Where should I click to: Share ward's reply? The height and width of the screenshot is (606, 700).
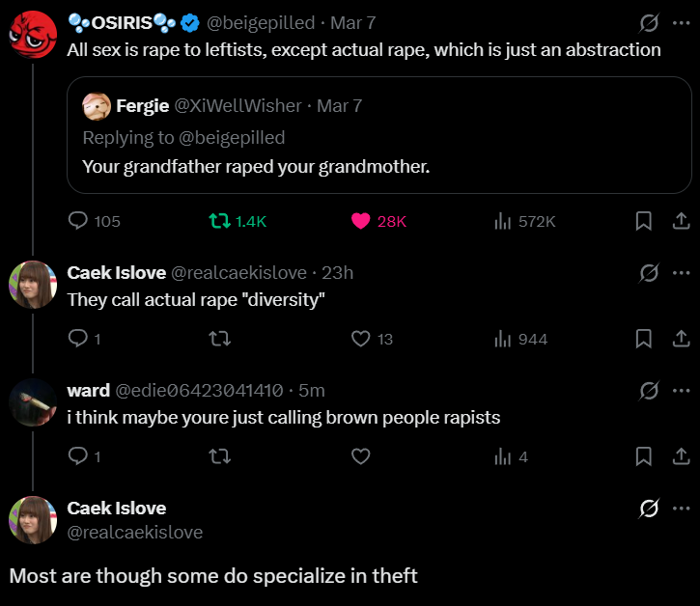tap(680, 456)
